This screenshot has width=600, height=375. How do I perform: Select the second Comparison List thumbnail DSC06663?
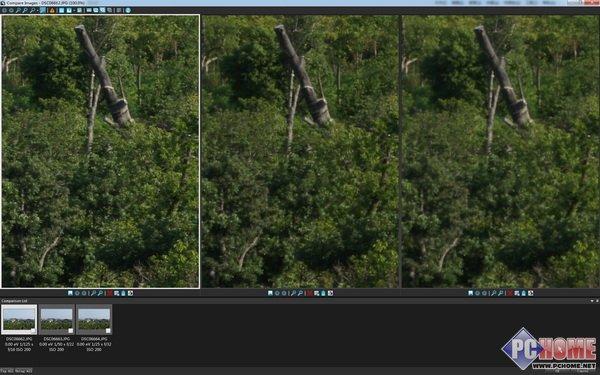57,320
